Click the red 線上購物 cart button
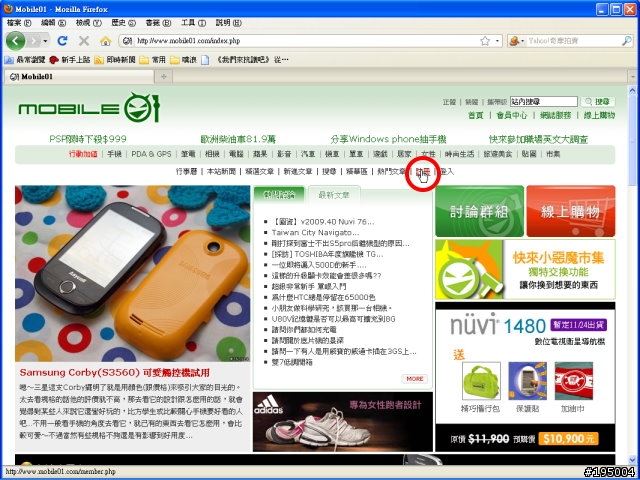The width and height of the screenshot is (640, 480). (x=571, y=211)
